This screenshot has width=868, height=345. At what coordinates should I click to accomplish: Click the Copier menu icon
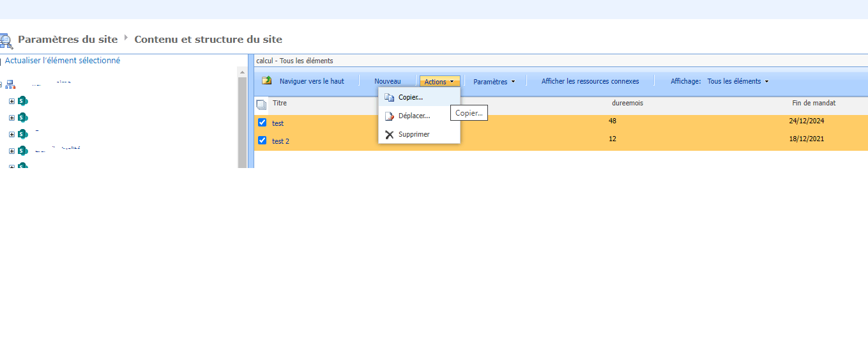tap(389, 98)
